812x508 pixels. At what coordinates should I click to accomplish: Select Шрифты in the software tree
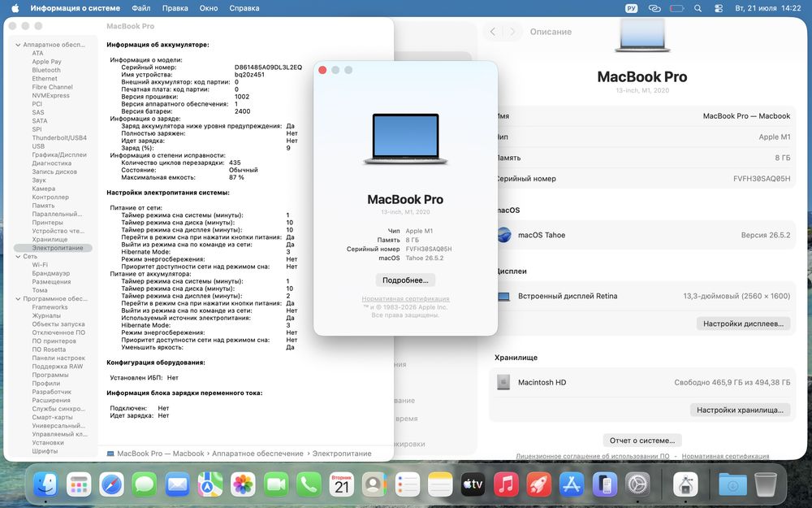click(45, 451)
